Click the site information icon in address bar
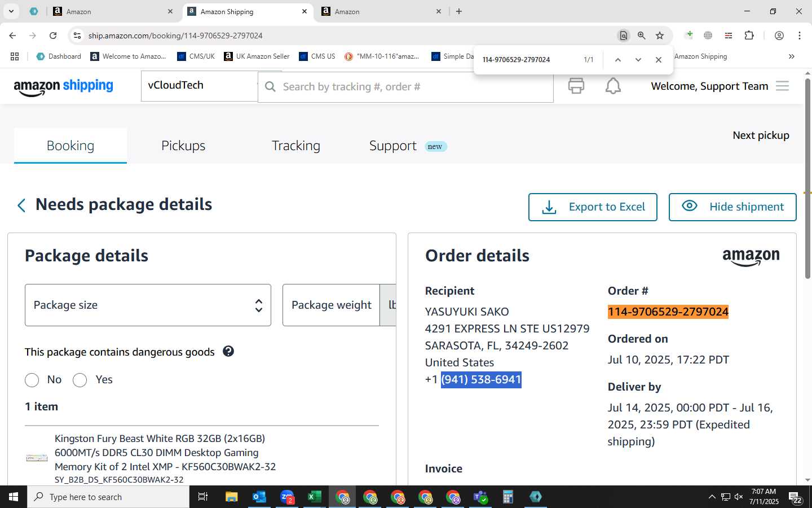The width and height of the screenshot is (812, 508). [x=77, y=36]
